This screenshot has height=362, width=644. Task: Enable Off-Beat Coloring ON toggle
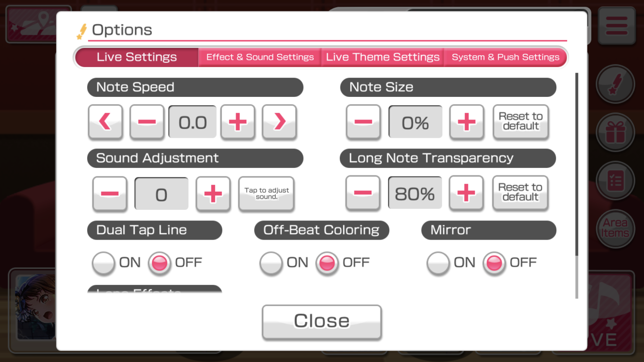click(x=271, y=262)
